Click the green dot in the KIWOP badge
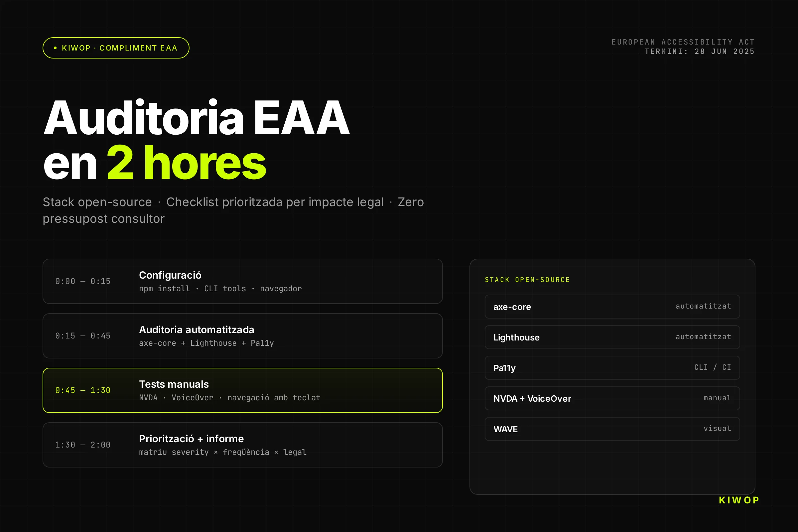 tap(55, 48)
